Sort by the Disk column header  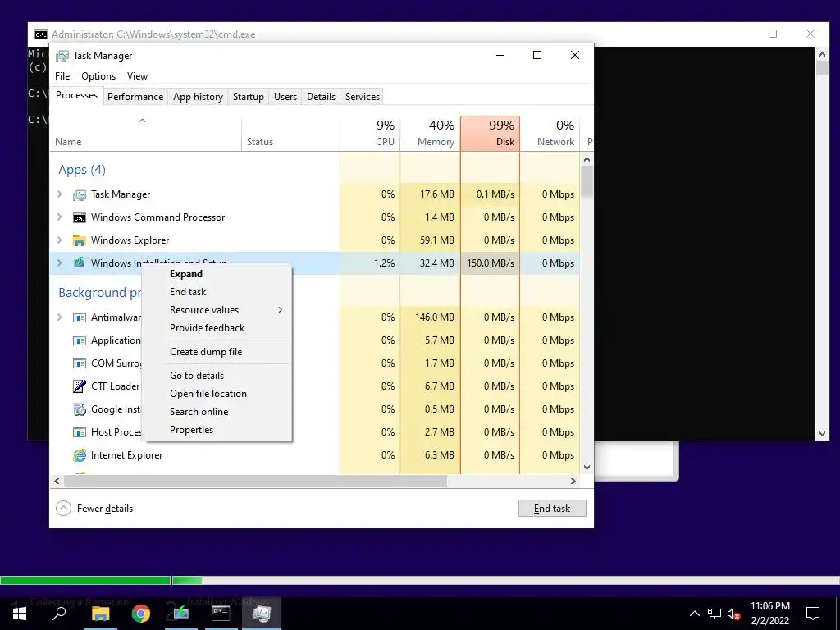tap(491, 134)
